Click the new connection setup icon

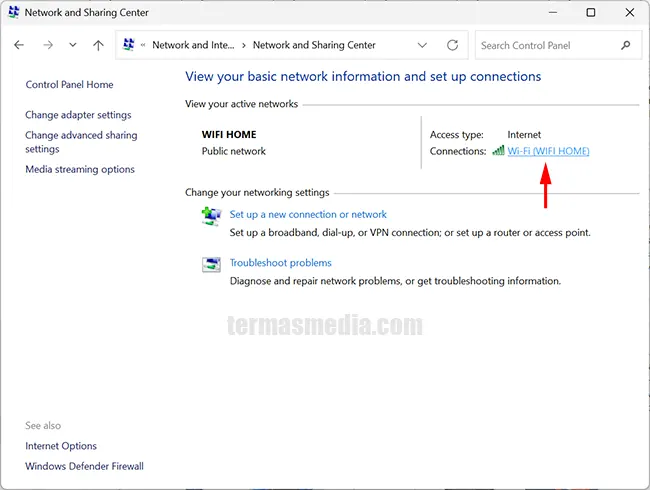[211, 216]
